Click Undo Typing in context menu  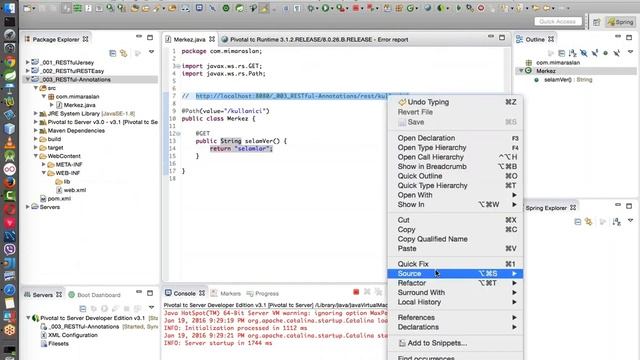[x=455, y=102]
